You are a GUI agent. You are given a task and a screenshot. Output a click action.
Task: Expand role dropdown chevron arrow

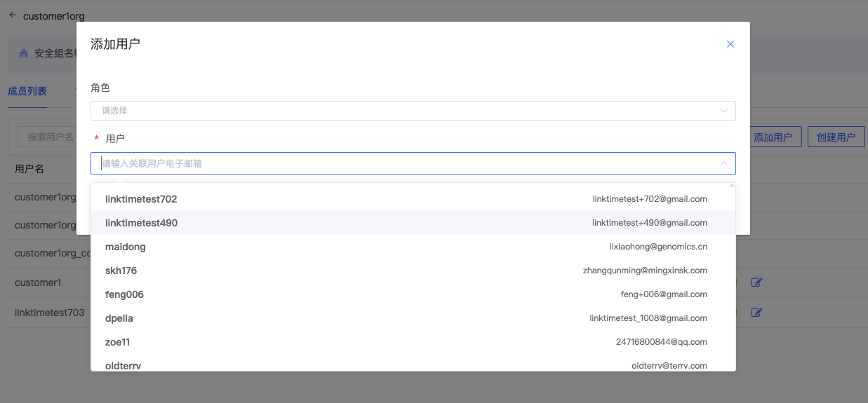pos(723,111)
